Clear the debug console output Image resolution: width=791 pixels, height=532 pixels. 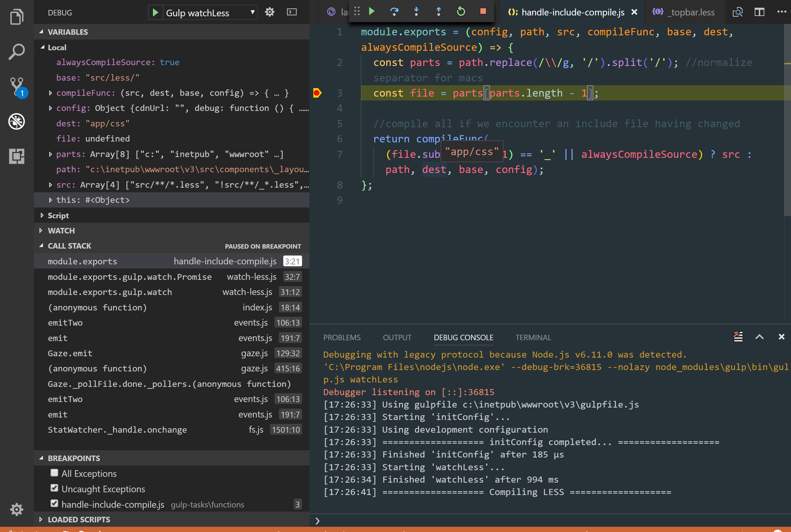pos(738,337)
